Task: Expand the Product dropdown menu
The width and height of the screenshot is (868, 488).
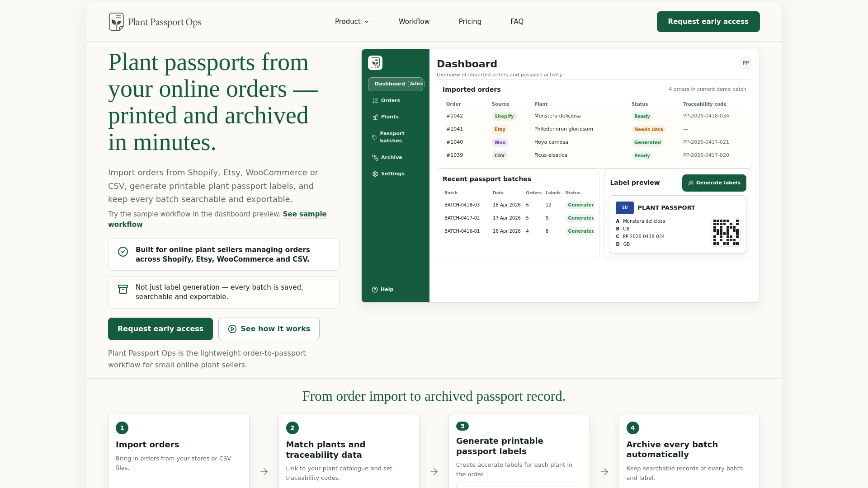Action: (352, 22)
